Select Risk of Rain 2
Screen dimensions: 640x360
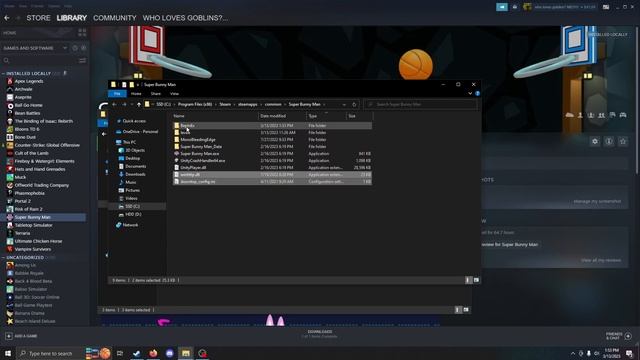click(x=28, y=209)
